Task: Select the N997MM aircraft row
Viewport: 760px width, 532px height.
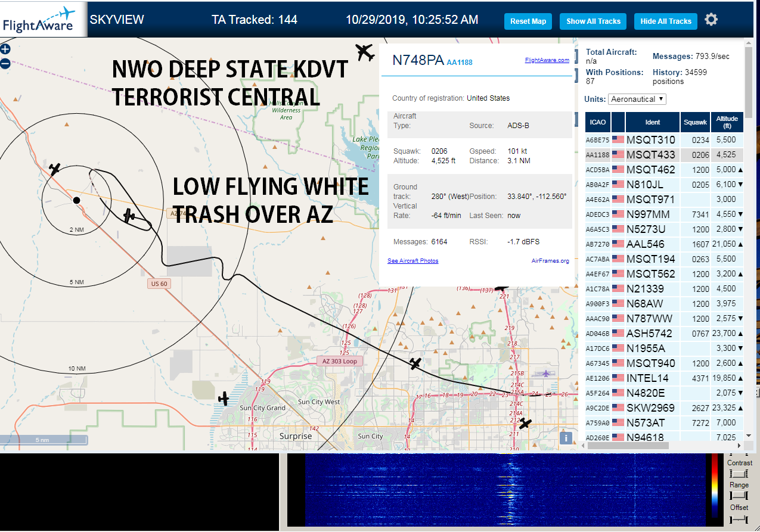Action: tap(664, 214)
